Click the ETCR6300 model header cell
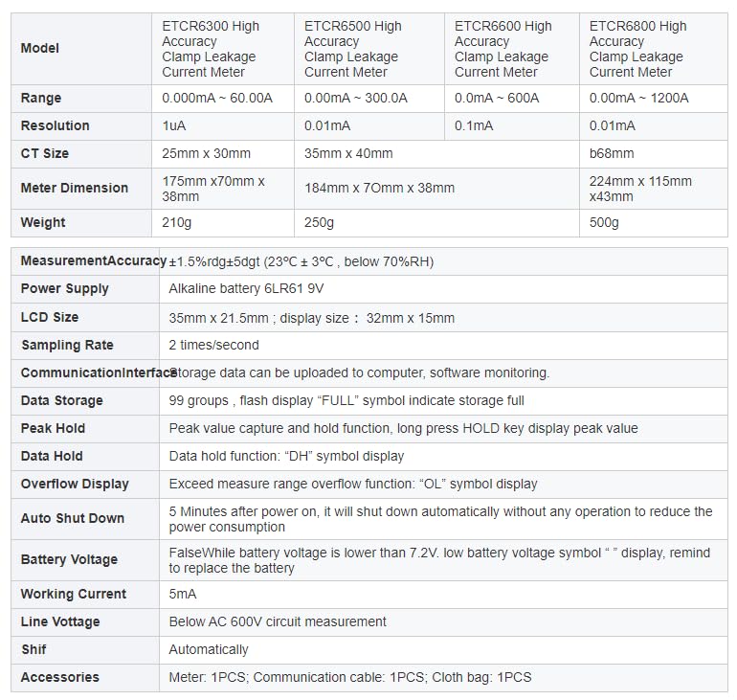 (x=223, y=49)
